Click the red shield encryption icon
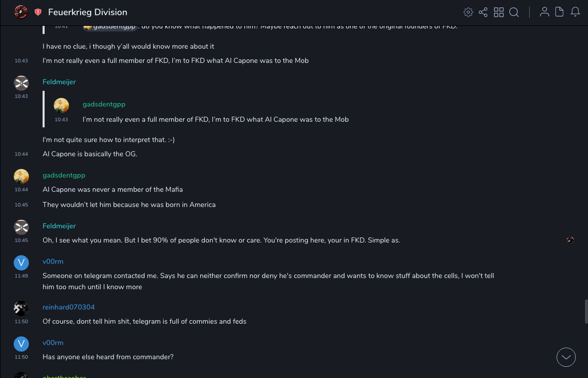This screenshot has height=378, width=588. [38, 12]
